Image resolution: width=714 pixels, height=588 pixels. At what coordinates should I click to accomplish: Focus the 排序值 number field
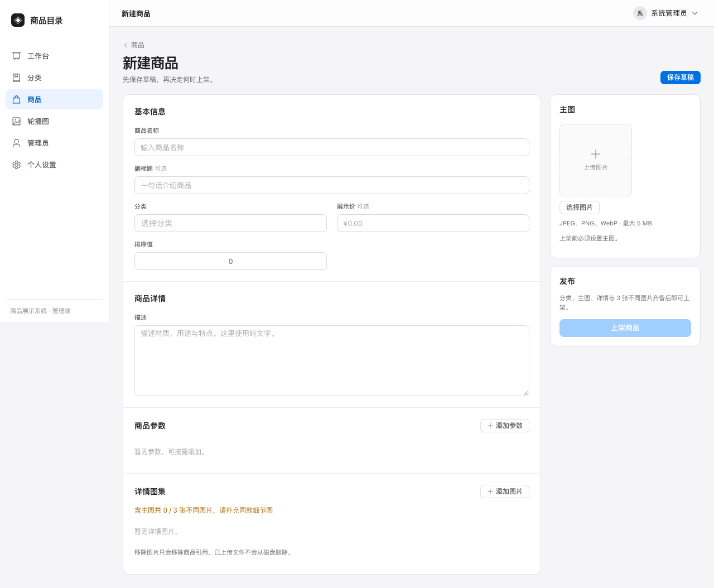click(230, 261)
